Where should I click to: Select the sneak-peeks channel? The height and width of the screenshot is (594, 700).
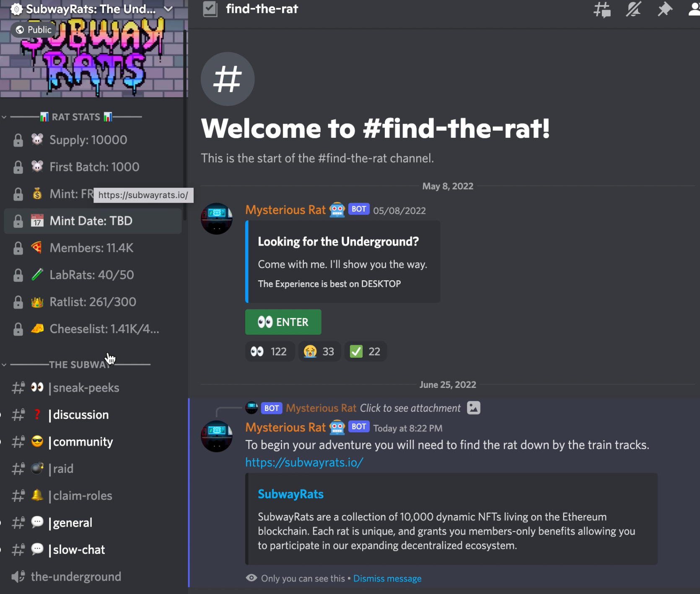[x=93, y=388]
